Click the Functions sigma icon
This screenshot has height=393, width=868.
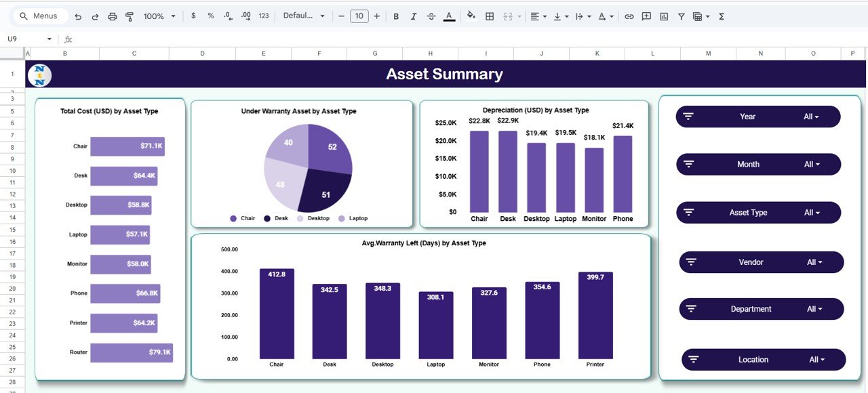[722, 16]
